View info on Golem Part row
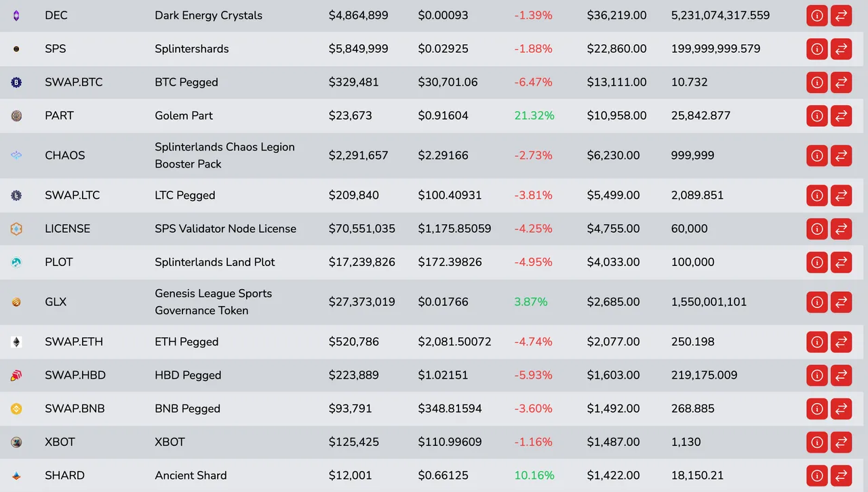868x492 pixels. 817,115
